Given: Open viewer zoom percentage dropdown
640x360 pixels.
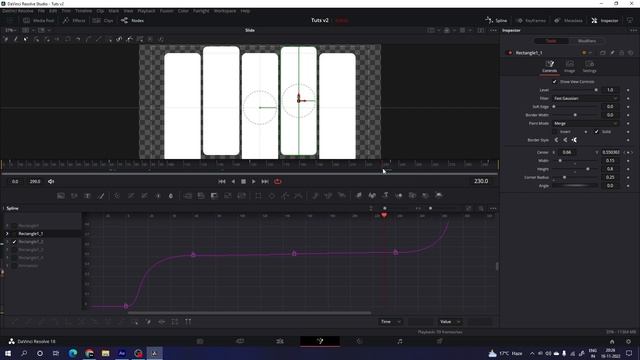Looking at the screenshot, I should pos(11,30).
